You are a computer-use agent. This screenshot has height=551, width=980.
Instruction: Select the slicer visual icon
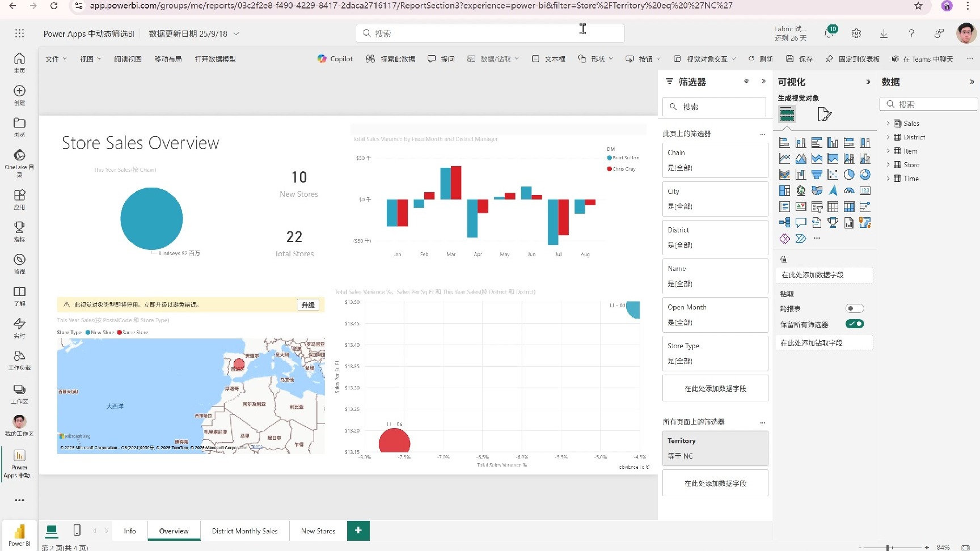817,206
